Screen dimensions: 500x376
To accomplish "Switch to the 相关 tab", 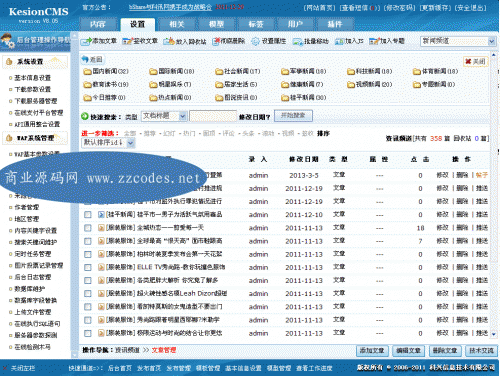I will tap(177, 24).
